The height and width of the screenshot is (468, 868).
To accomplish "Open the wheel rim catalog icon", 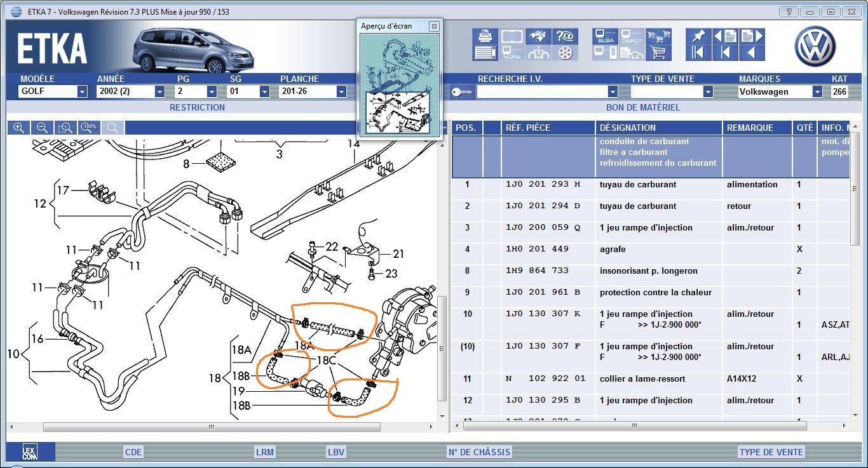I will point(565,53).
